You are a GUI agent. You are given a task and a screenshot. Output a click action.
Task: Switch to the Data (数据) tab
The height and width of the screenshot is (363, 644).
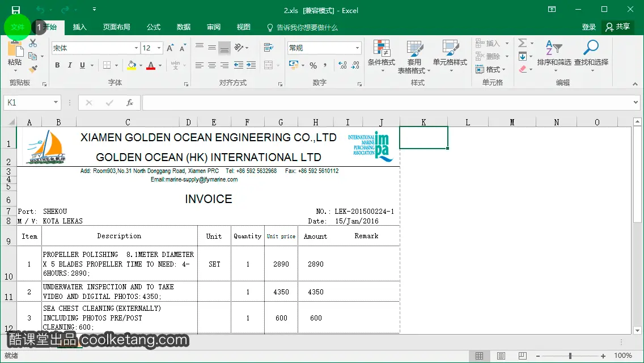pyautogui.click(x=184, y=27)
